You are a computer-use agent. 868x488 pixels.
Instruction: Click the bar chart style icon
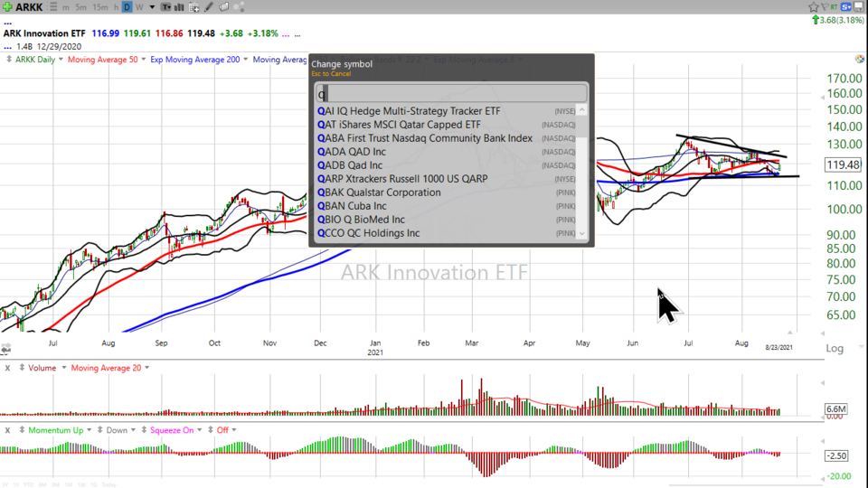pos(179,7)
